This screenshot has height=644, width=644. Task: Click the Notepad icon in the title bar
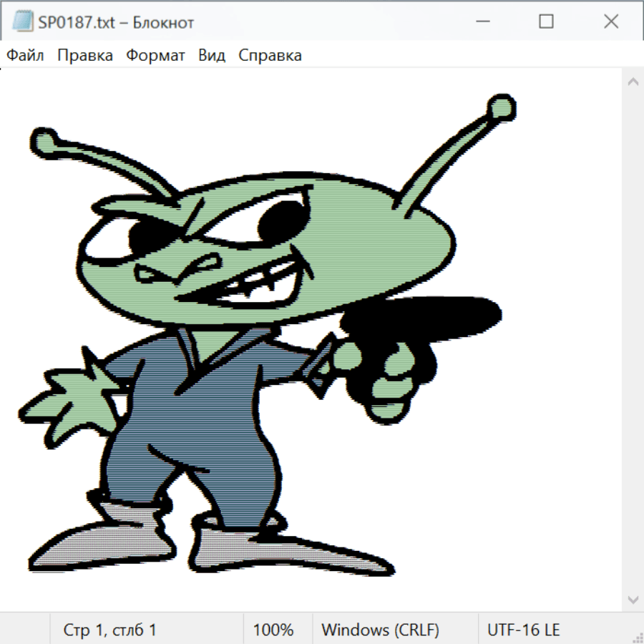tap(21, 22)
